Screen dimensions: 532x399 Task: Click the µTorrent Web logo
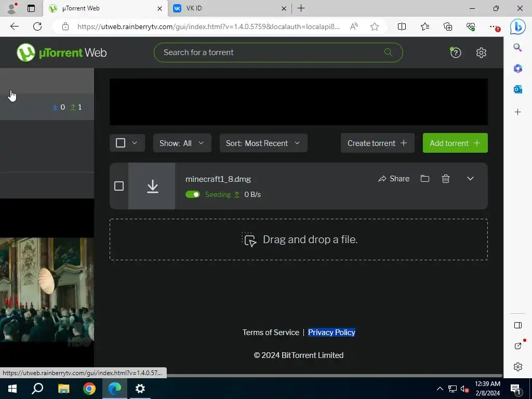tap(61, 52)
